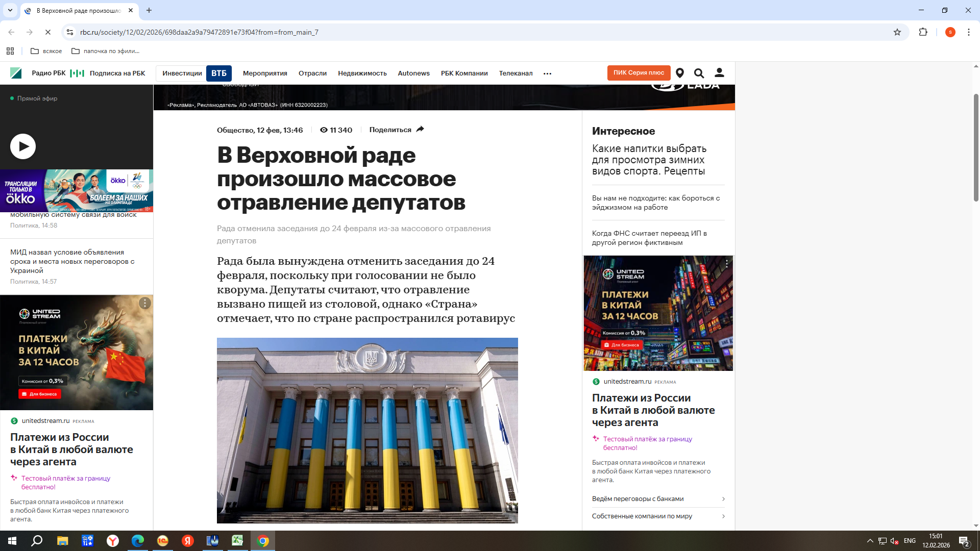Expand the three-dots navigation menu

pos(547,73)
